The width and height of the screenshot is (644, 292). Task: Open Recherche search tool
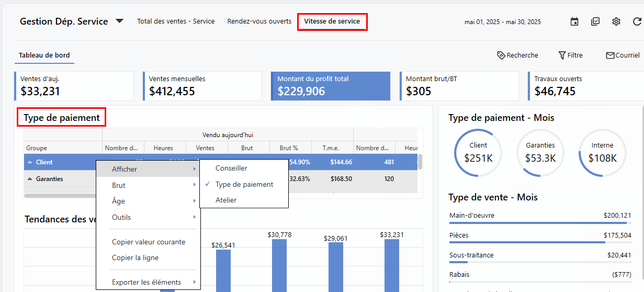[x=517, y=55]
